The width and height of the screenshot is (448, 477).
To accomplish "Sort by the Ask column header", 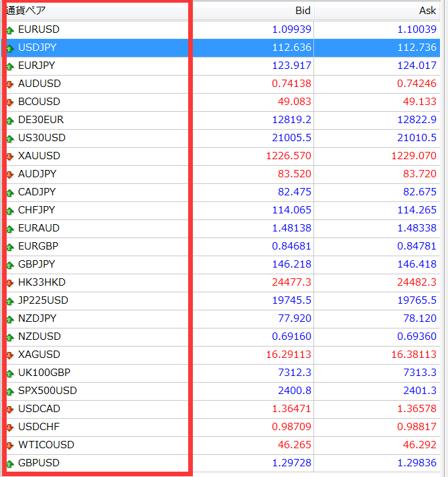I will point(428,11).
